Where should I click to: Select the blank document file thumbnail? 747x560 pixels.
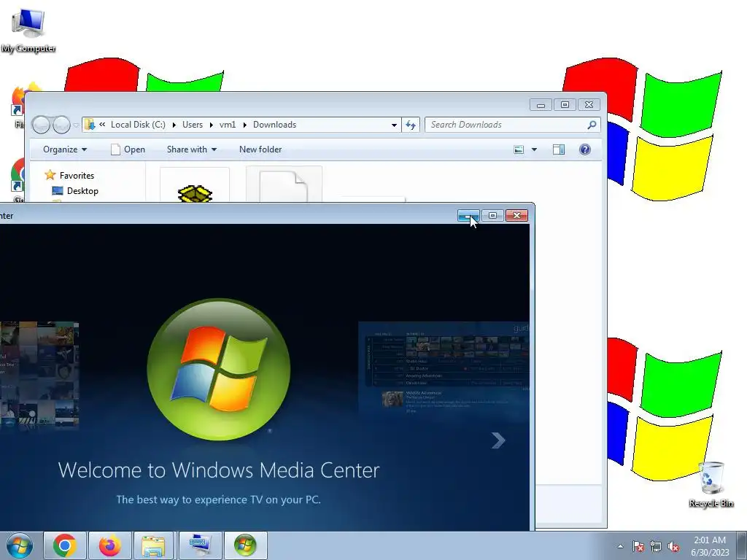point(284,184)
